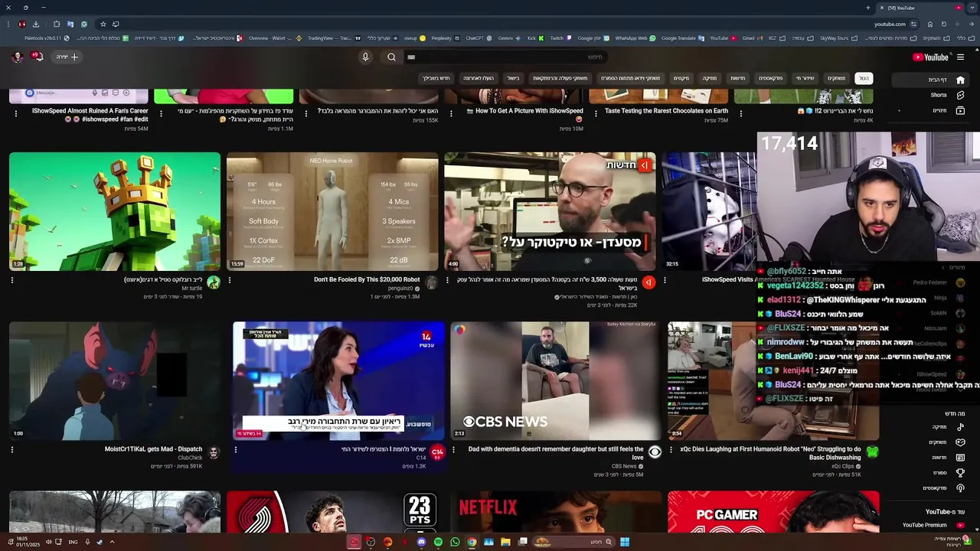Open title 'MoistCr1TiKaL gets Mad - Dispatch'
The height and width of the screenshot is (551, 980).
[153, 449]
